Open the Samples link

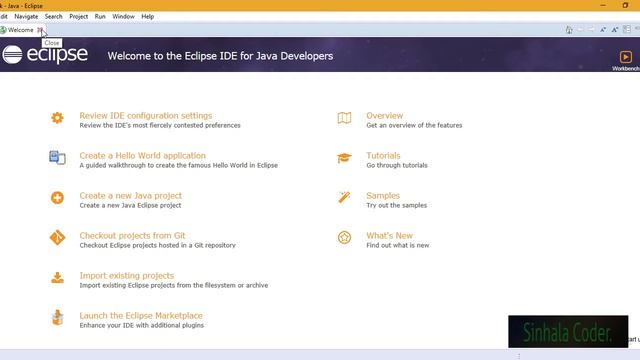point(383,196)
